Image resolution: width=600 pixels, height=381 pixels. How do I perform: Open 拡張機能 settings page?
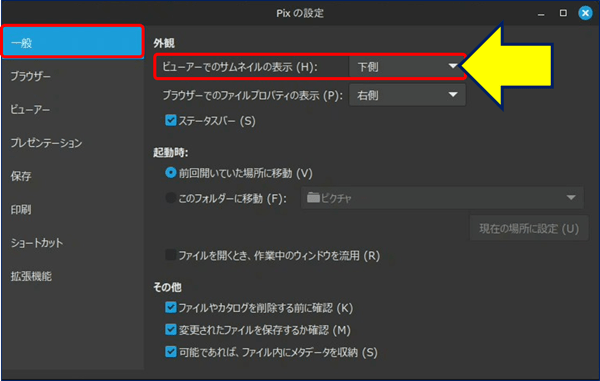pos(73,276)
